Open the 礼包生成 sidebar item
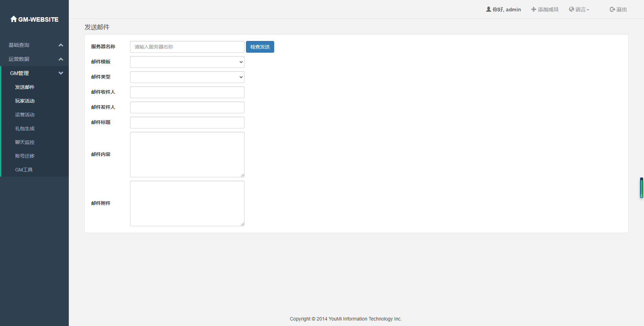The height and width of the screenshot is (326, 644). click(25, 128)
